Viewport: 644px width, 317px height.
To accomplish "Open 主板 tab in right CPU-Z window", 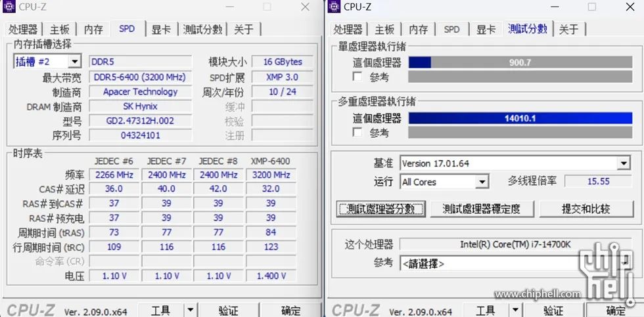I will tap(385, 29).
